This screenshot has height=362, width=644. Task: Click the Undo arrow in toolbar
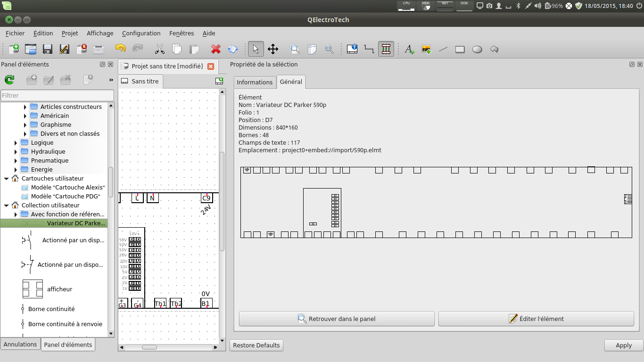pyautogui.click(x=120, y=49)
